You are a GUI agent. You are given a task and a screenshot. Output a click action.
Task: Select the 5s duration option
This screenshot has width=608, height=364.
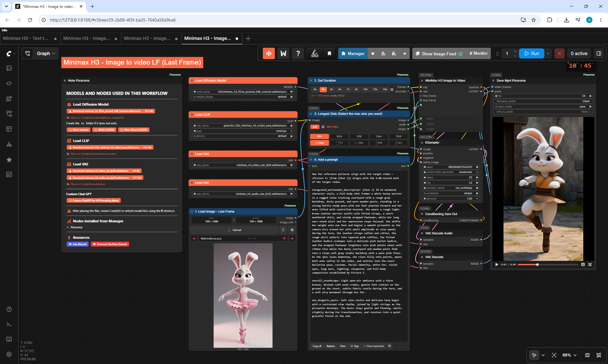point(332,89)
